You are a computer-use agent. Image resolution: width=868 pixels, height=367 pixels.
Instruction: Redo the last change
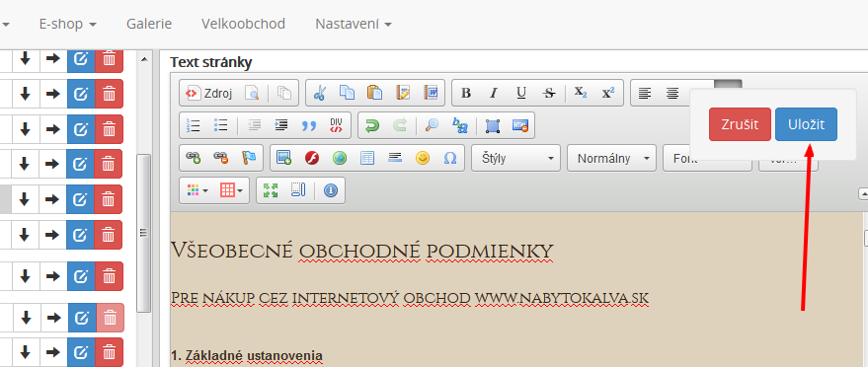400,125
